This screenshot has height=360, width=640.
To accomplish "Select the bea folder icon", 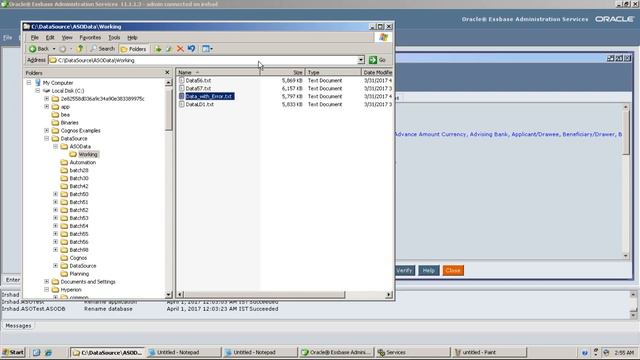I will (56, 115).
